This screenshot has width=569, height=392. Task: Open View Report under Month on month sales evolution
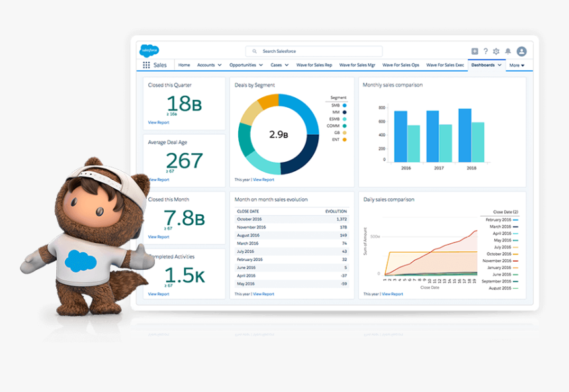pyautogui.click(x=263, y=294)
